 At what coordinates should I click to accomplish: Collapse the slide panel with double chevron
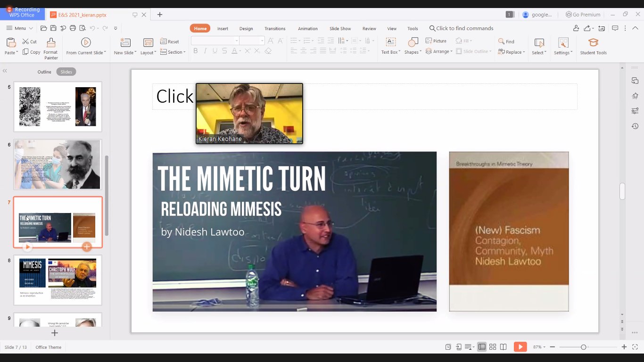point(5,71)
